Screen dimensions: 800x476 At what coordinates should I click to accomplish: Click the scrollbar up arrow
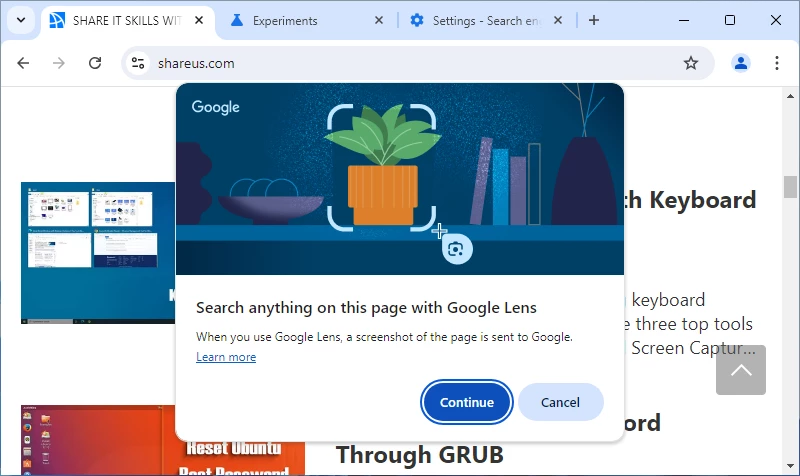(790, 96)
